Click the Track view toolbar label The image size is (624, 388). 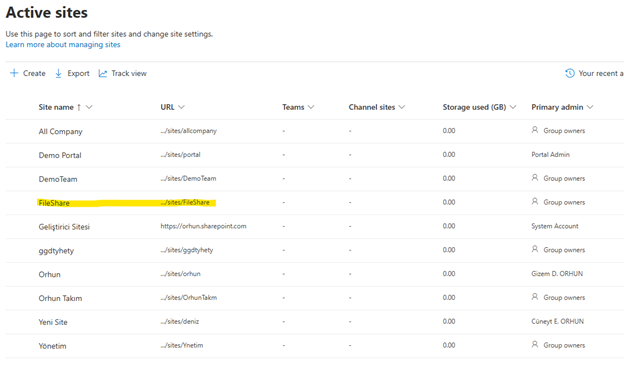pyautogui.click(x=129, y=73)
